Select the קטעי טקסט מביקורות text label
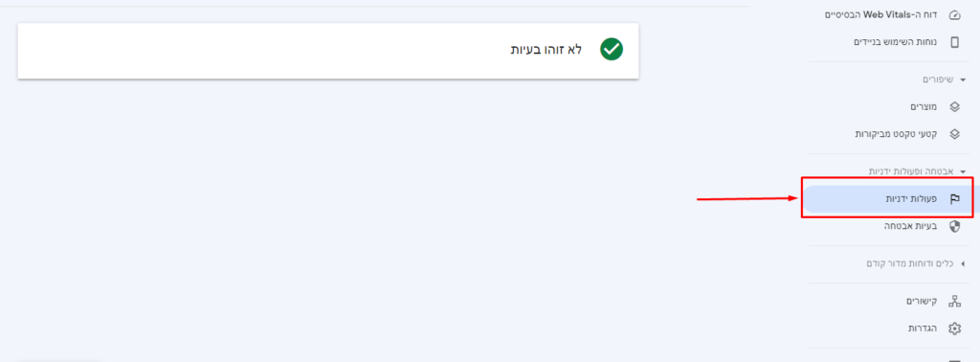 [x=896, y=134]
